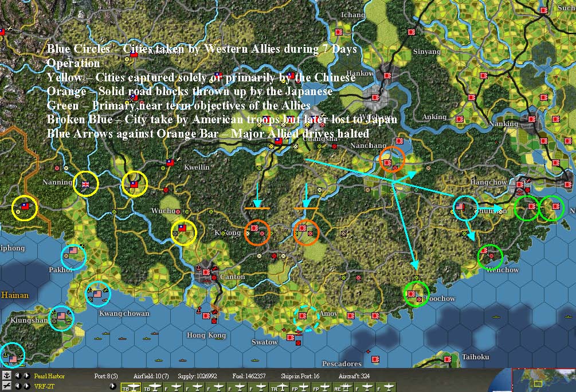Go to next base after Pearl Harbor
The image size is (576, 392).
click(x=26, y=376)
